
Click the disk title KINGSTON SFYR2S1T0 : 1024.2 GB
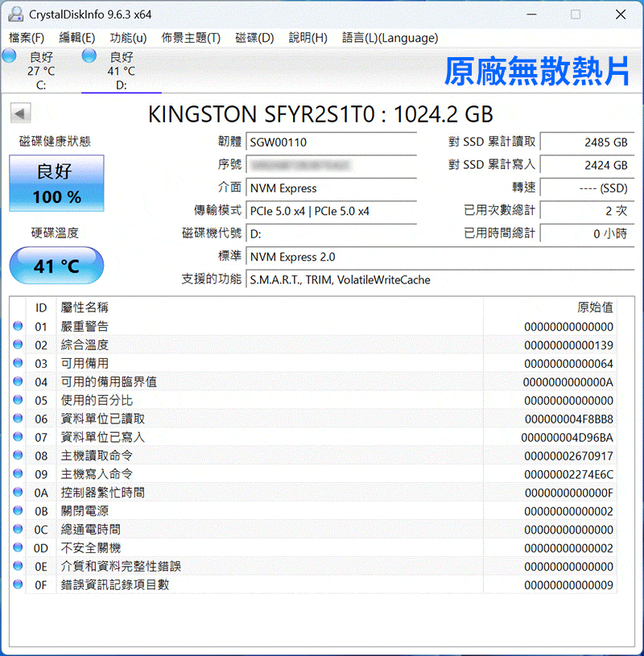coord(320,113)
